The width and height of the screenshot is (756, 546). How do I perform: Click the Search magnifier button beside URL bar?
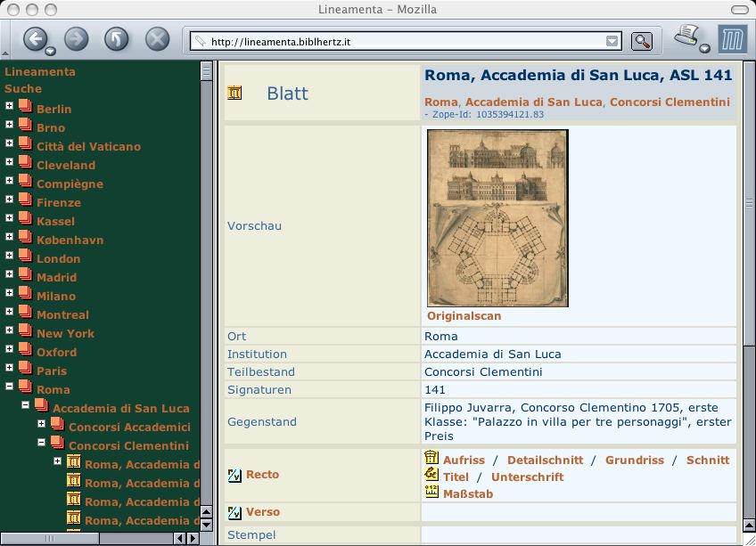point(642,41)
